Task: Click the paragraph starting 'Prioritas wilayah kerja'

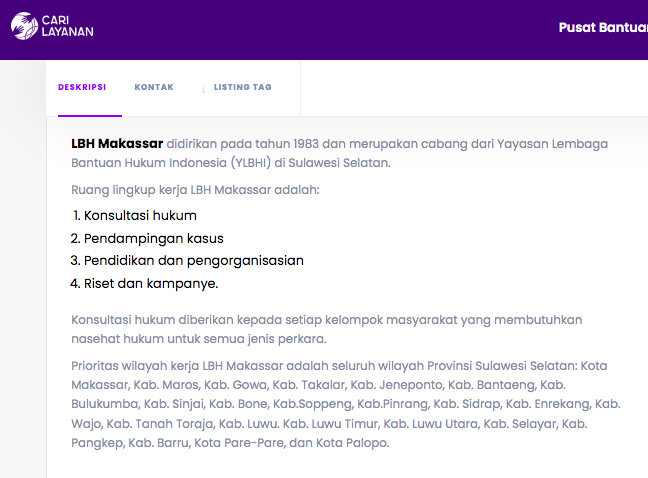Action: 345,404
